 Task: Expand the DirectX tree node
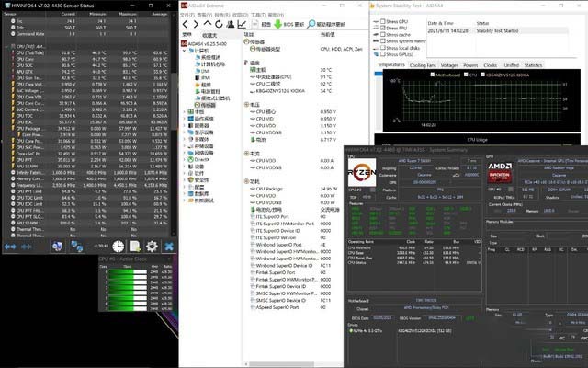pyautogui.click(x=184, y=159)
